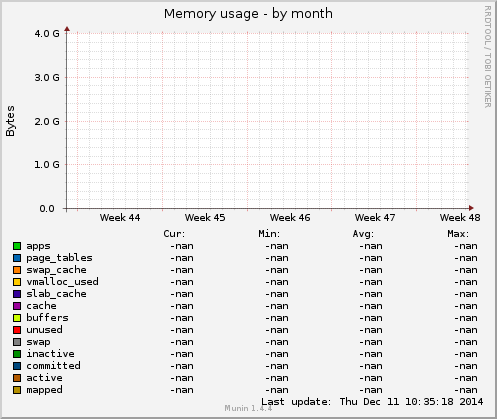The image size is (497, 419).
Task: Click the 'Min:' column header
Action: [269, 234]
